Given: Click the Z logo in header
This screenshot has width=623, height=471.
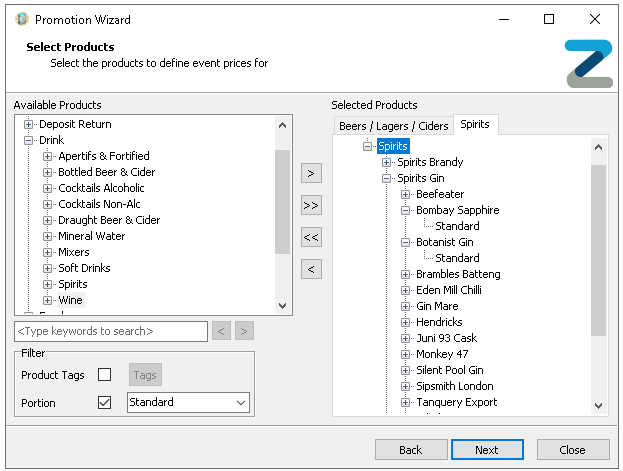Looking at the screenshot, I should click(588, 63).
